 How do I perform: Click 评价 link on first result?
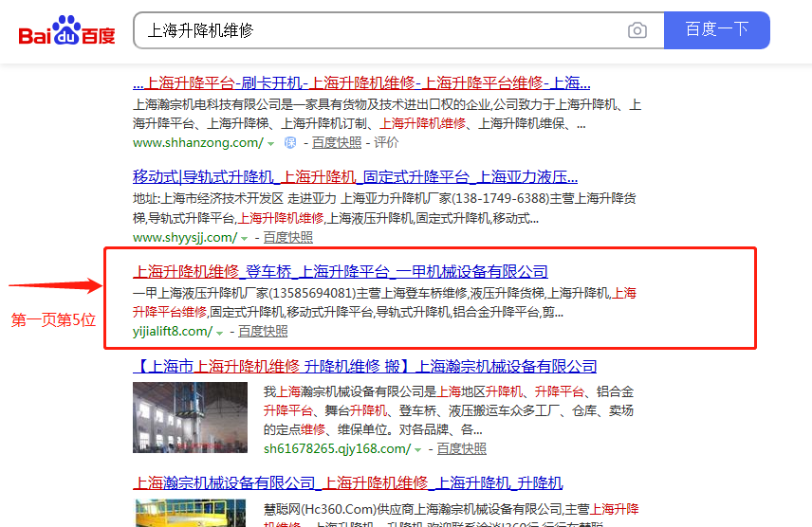386,143
